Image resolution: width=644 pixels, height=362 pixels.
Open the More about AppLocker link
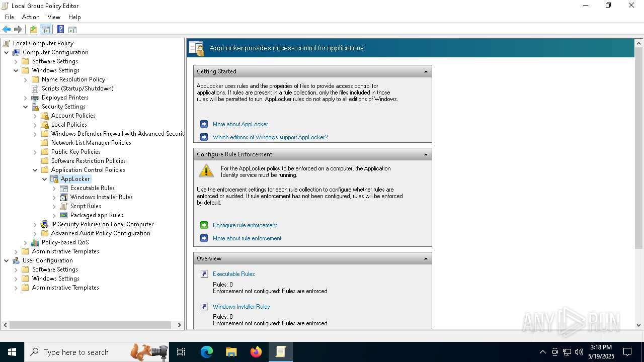[240, 124]
